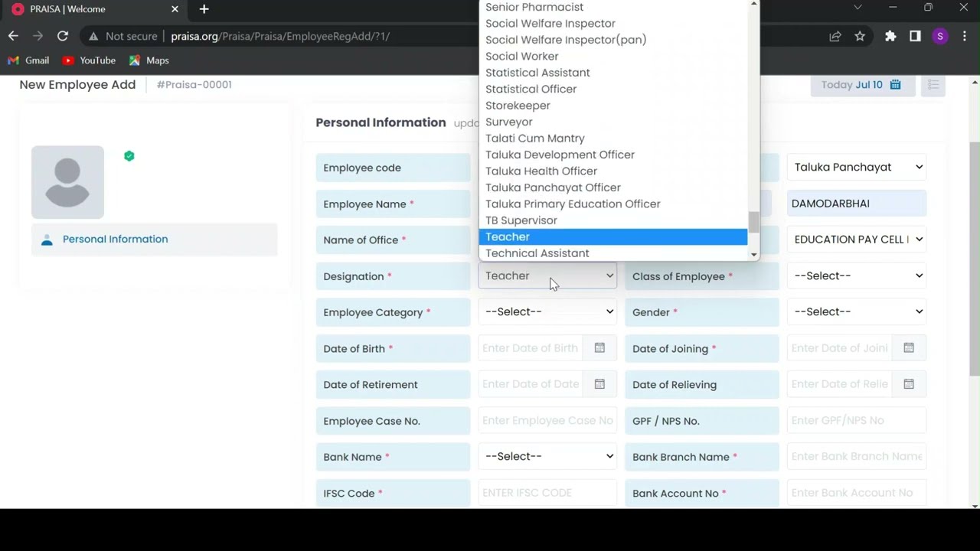Screen dimensions: 980x551
Task: Open YouTube bookmark
Action: pos(89,60)
